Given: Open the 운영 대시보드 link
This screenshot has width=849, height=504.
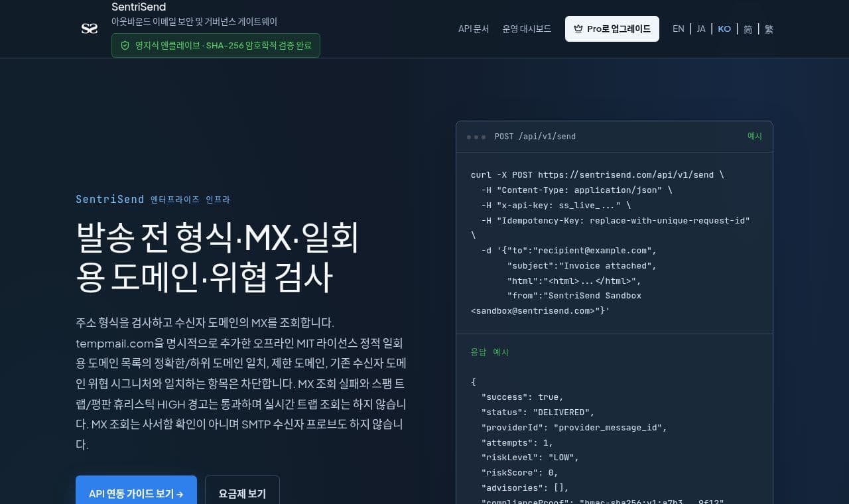Looking at the screenshot, I should point(527,29).
